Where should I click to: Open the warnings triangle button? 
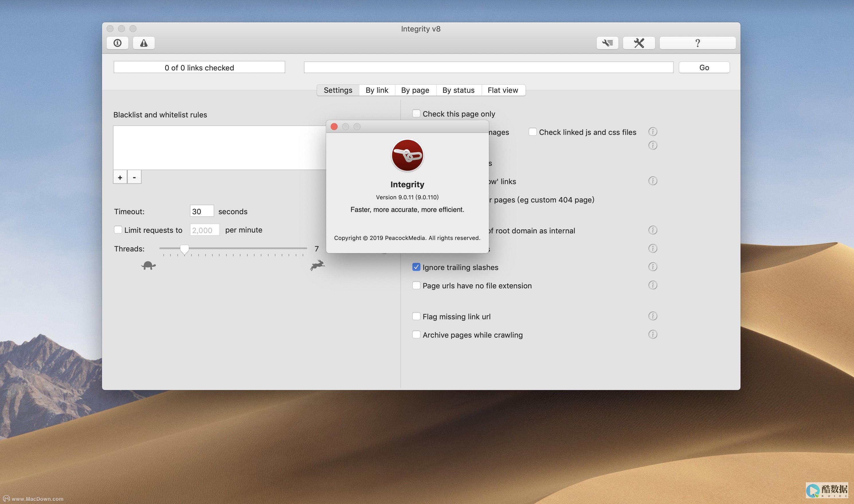click(144, 43)
